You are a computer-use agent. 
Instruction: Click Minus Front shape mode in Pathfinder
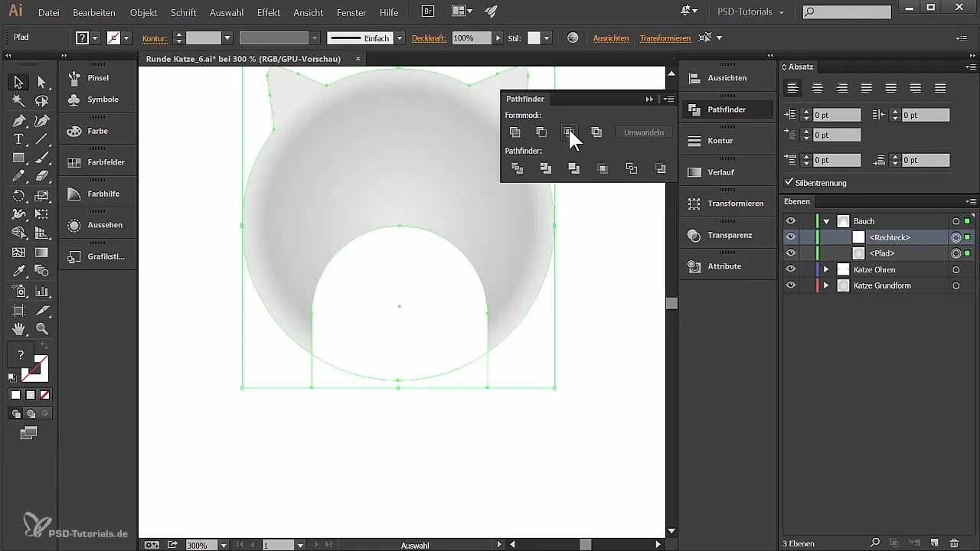pyautogui.click(x=541, y=132)
